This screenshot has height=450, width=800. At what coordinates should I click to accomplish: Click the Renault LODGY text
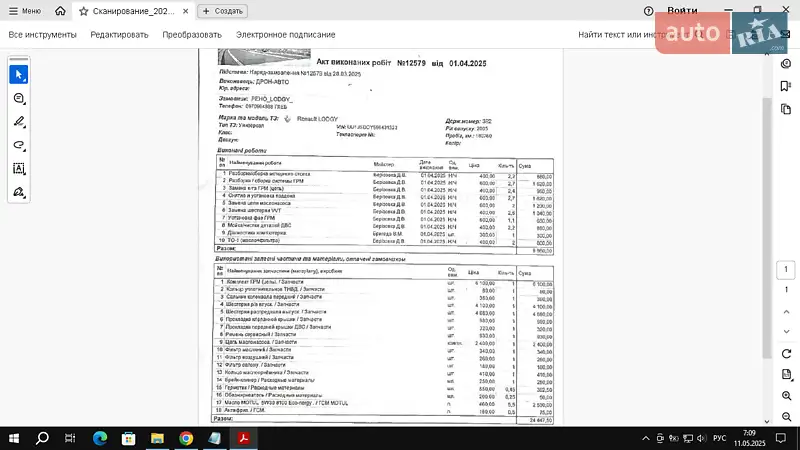click(x=317, y=119)
